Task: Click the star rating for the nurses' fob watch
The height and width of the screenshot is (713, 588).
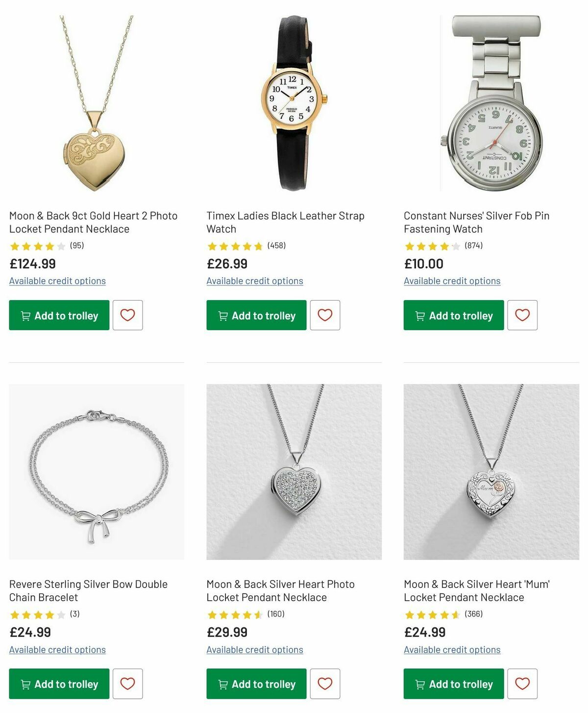Action: pos(431,246)
